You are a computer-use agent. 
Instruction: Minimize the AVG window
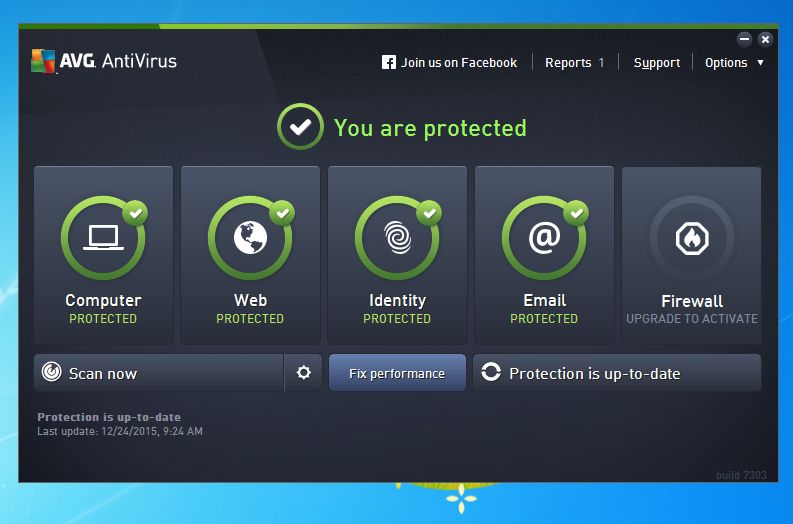744,39
